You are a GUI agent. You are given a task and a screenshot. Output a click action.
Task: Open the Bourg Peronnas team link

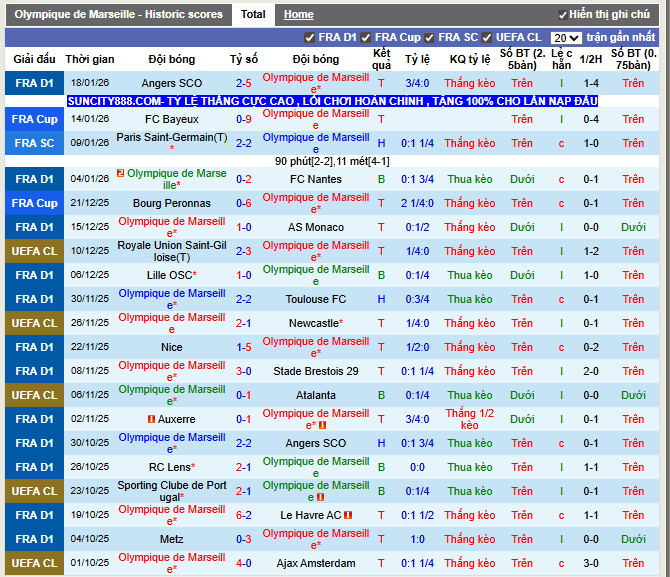pos(172,203)
